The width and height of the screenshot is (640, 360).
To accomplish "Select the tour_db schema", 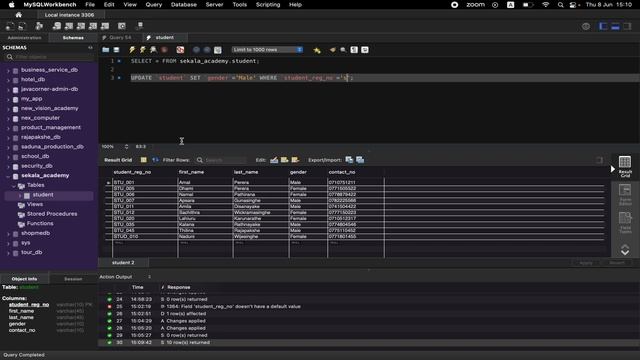I will click(31, 252).
